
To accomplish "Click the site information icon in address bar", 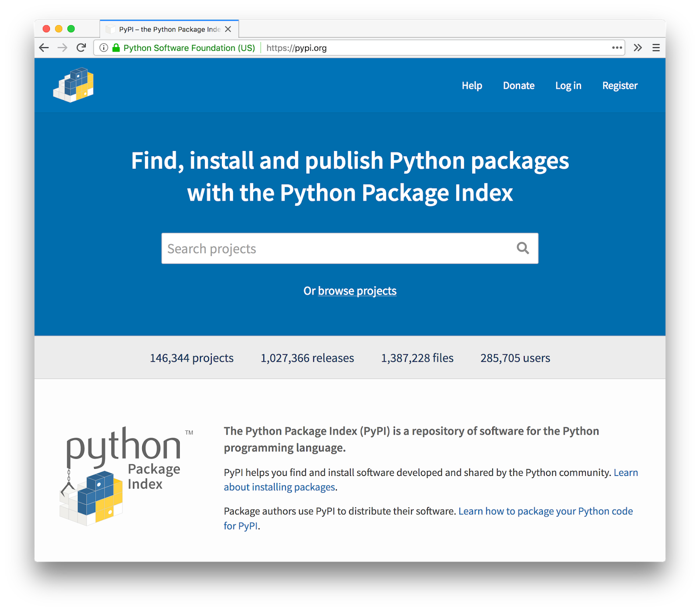I will pos(104,48).
